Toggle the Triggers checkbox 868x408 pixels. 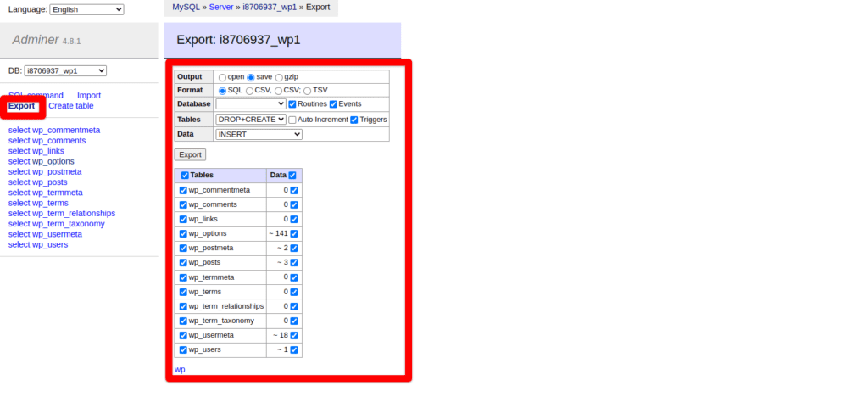click(354, 120)
